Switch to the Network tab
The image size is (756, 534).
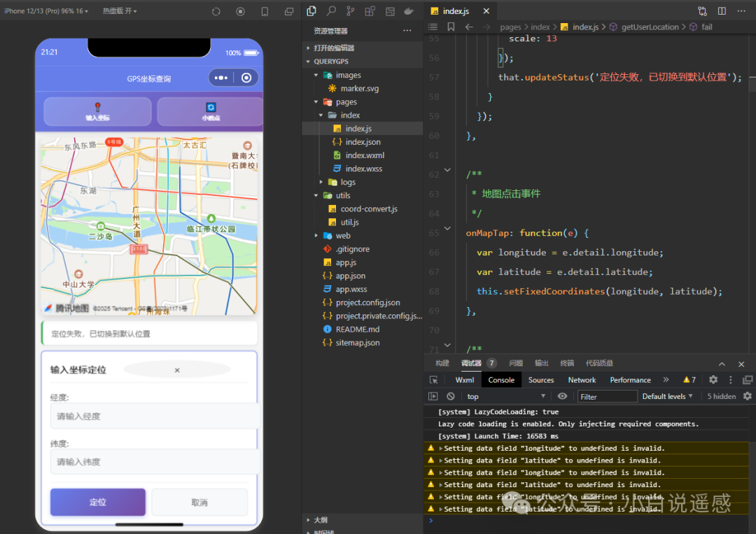pyautogui.click(x=582, y=380)
